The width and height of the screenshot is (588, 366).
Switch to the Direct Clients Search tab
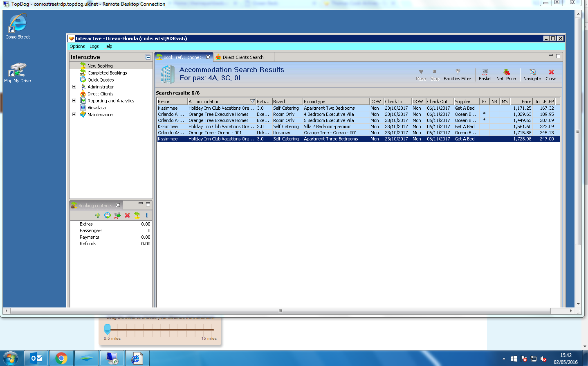[243, 57]
